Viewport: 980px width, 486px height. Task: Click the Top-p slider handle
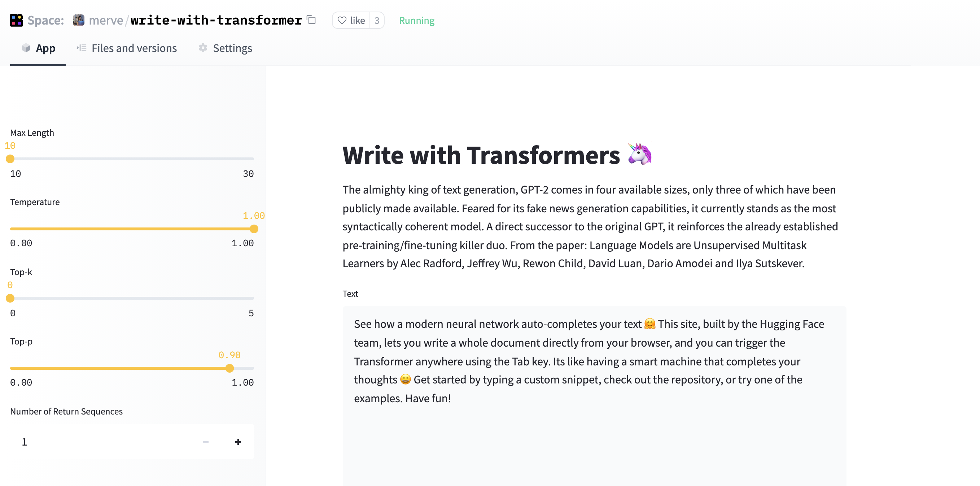(229, 368)
